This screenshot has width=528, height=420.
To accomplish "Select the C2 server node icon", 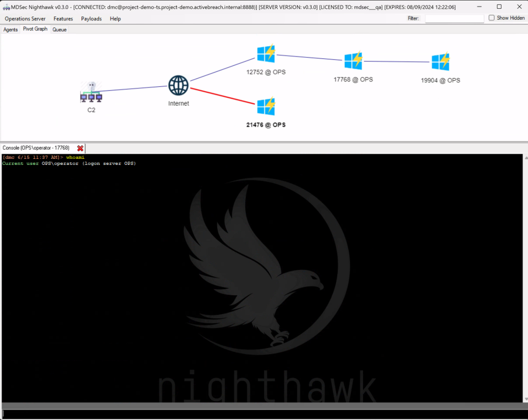I will click(x=91, y=92).
